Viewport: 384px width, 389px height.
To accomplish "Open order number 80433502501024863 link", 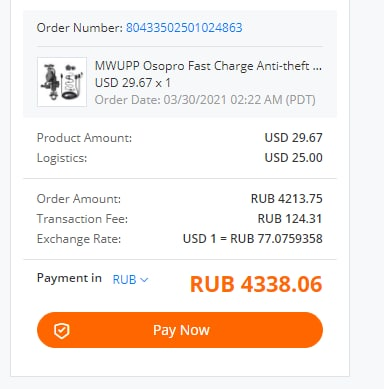I will pos(184,28).
